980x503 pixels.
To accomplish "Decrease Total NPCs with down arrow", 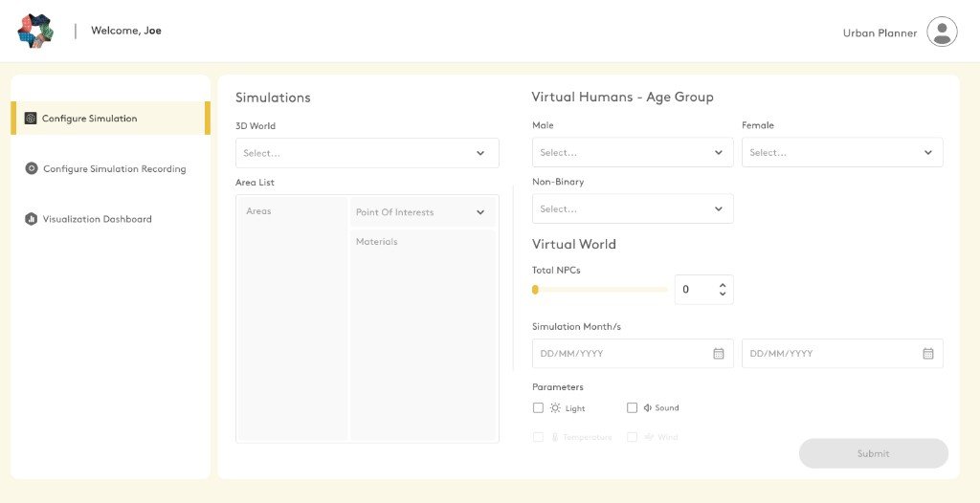I will coord(723,294).
